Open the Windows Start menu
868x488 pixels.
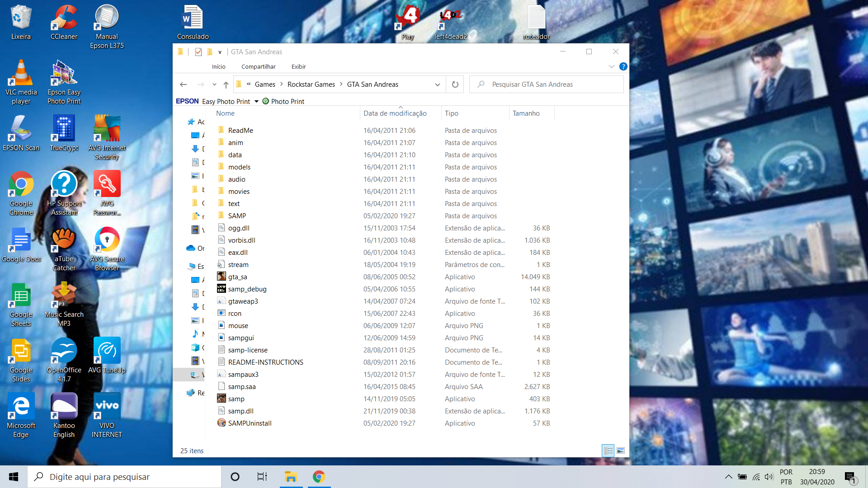[x=14, y=477]
